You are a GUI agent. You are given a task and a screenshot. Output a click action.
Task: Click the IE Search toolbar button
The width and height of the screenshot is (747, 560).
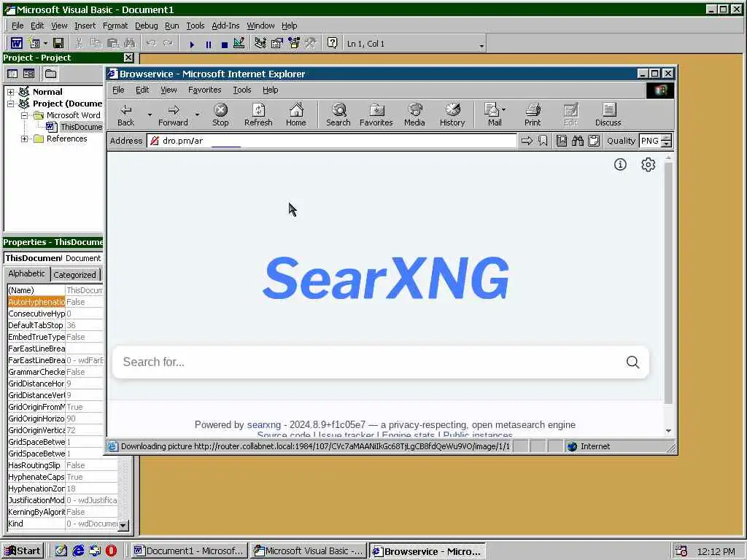(x=338, y=115)
